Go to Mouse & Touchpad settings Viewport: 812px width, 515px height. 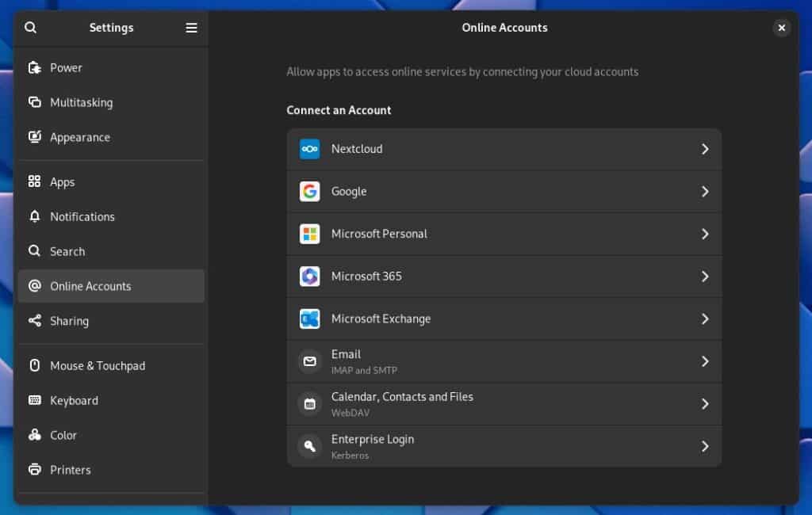[97, 366]
